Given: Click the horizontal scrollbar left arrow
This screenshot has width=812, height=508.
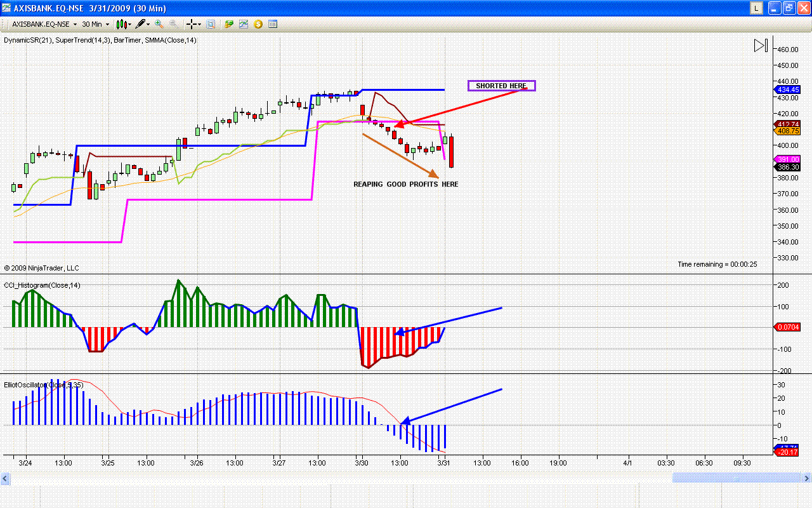Looking at the screenshot, I should coord(5,478).
